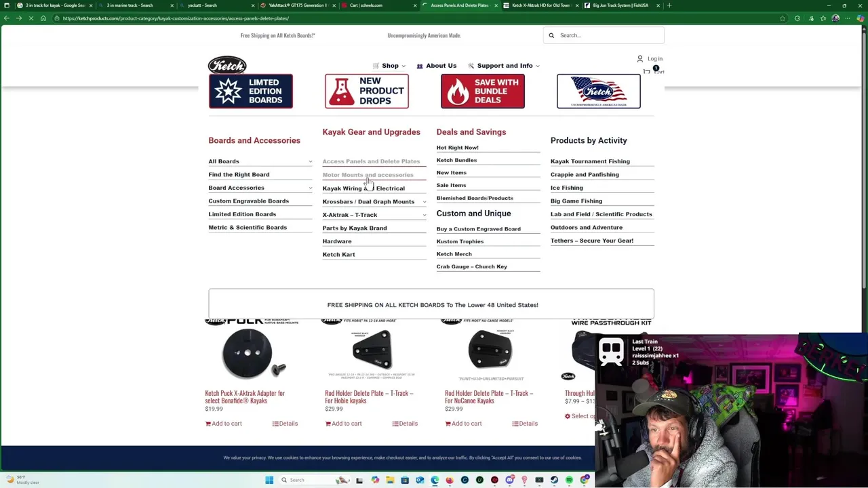
Task: Open Ice Fishing activity link
Action: coord(567,188)
